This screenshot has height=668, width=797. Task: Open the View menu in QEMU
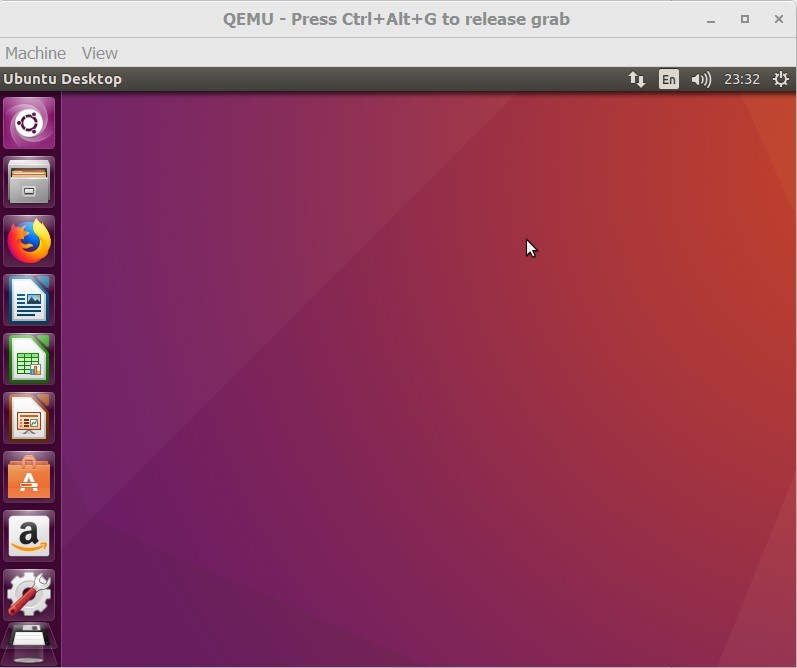99,53
